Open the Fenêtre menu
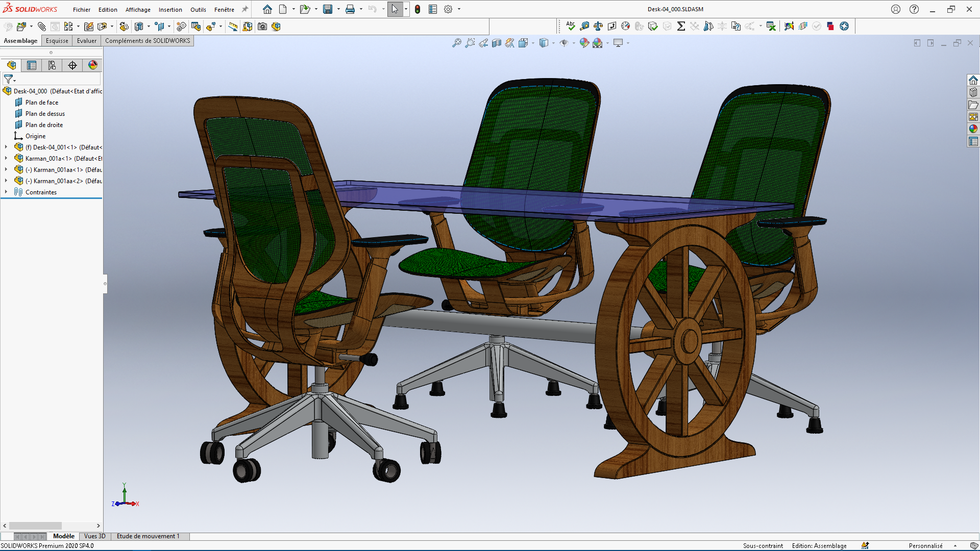 [x=224, y=10]
